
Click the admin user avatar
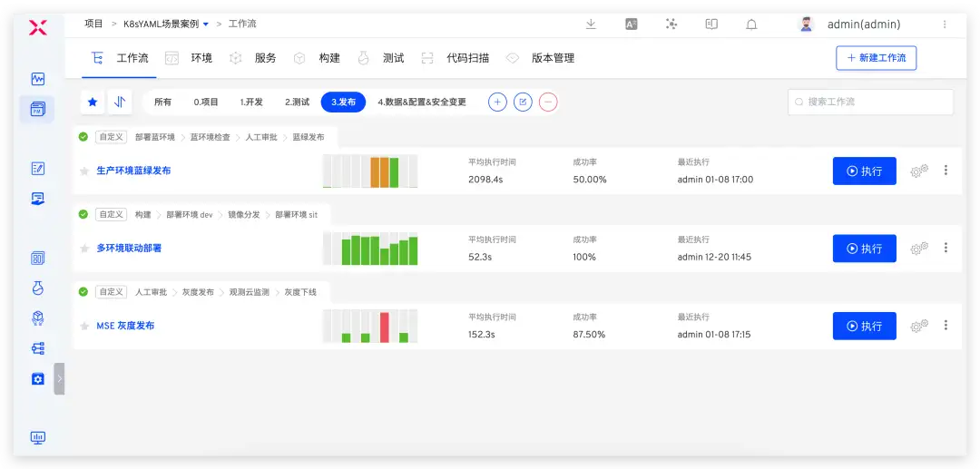807,24
